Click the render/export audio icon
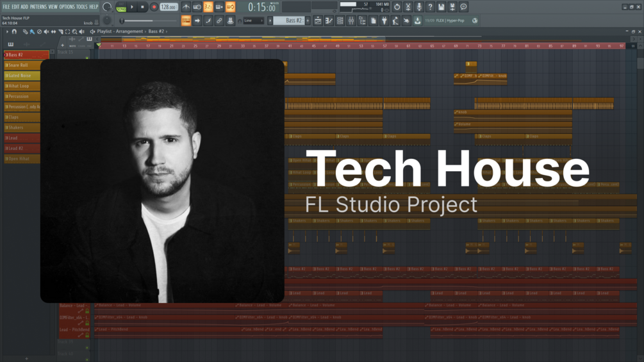644x362 pixels. (452, 7)
